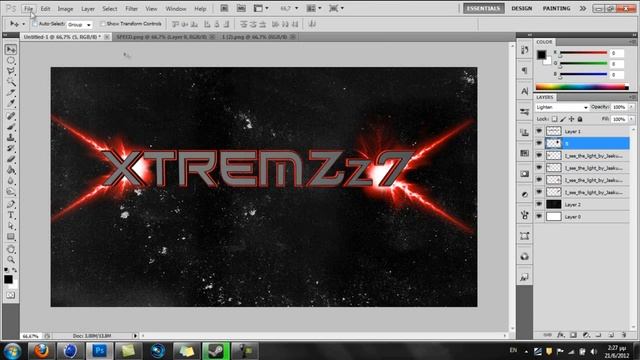Open the File menu

click(x=28, y=9)
